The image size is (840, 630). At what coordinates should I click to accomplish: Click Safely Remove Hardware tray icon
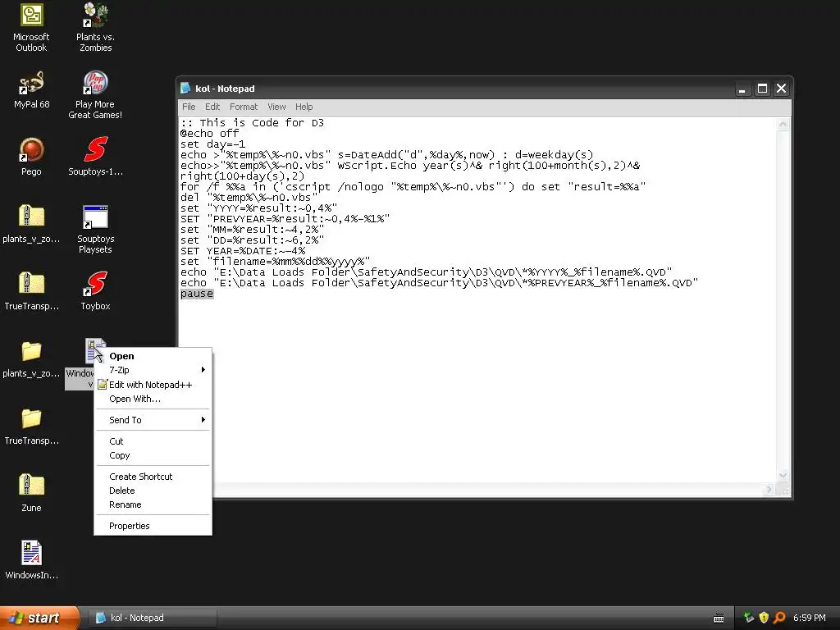pyautogui.click(x=749, y=618)
